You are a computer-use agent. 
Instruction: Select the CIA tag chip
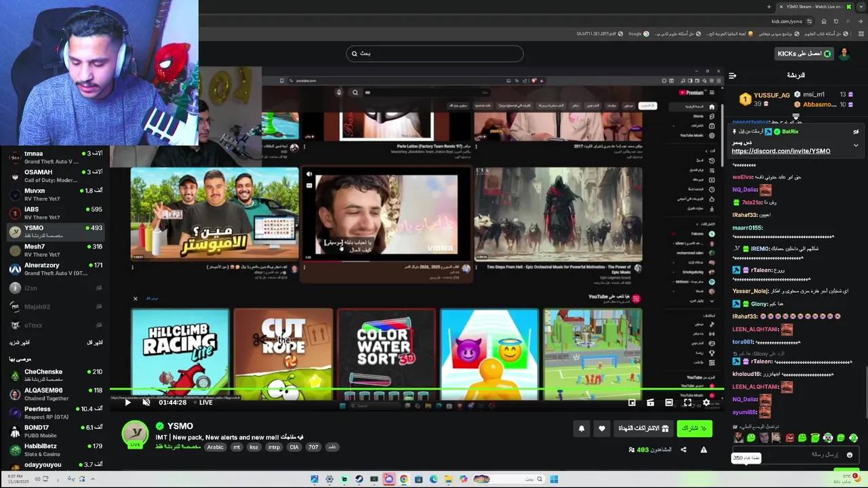tap(294, 447)
